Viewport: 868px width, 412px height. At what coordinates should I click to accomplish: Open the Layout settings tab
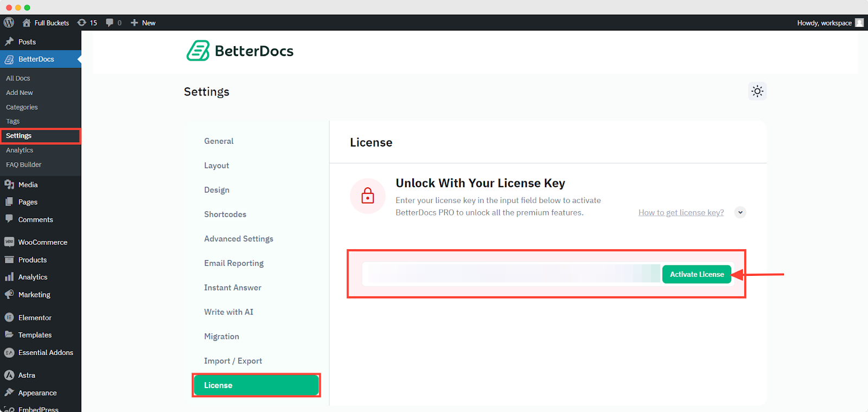(x=216, y=166)
